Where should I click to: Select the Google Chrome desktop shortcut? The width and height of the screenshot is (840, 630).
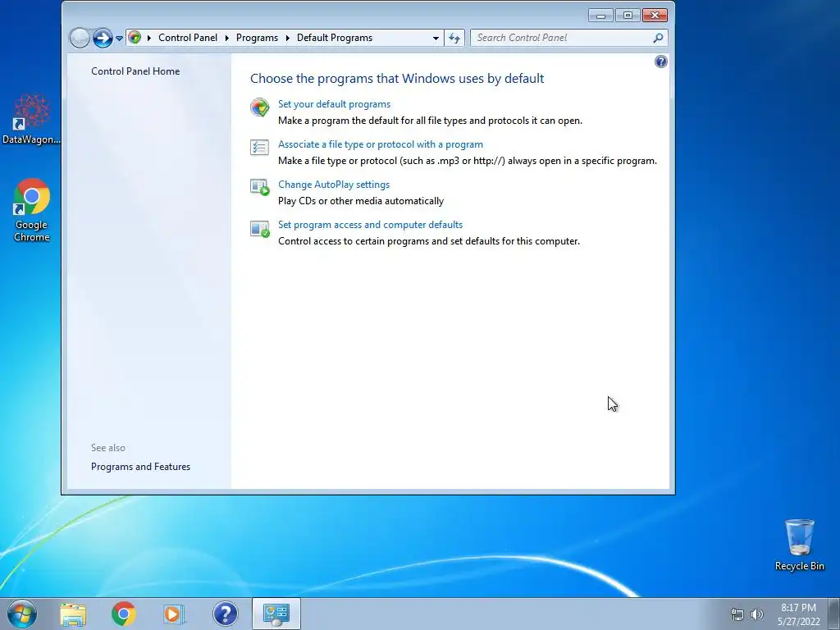tap(31, 210)
